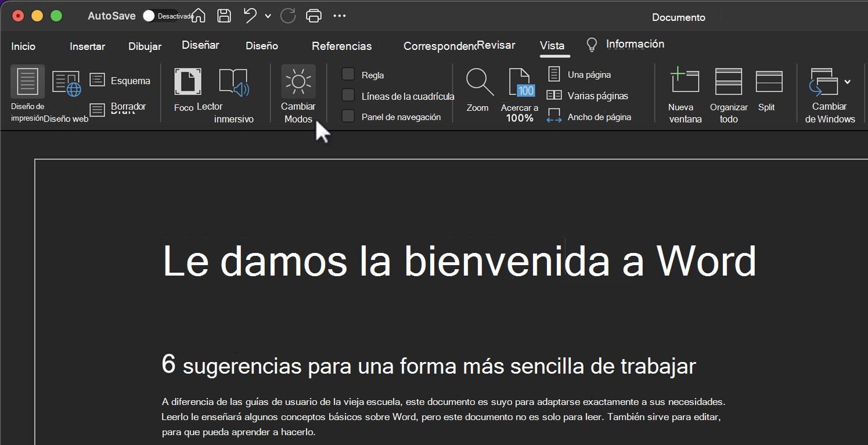Click the heading "Le damos la bienvenida a Word"
This screenshot has width=868, height=445.
pyautogui.click(x=460, y=261)
